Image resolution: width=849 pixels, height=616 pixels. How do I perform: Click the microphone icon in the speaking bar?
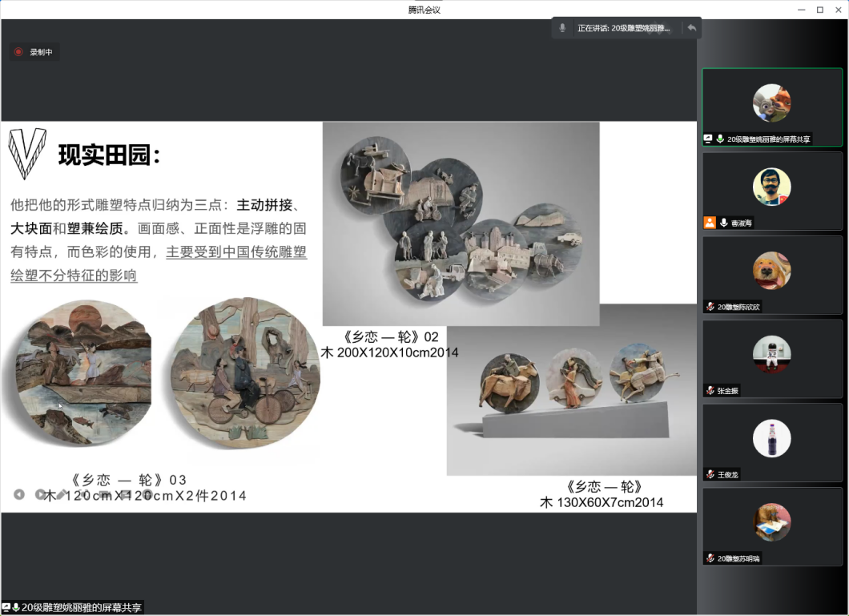click(x=562, y=28)
